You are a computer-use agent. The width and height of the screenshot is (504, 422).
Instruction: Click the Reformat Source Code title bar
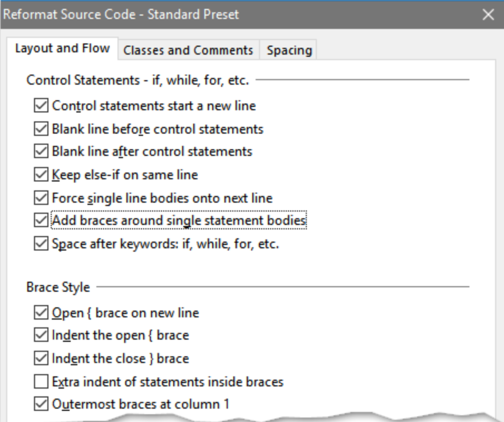[223, 14]
